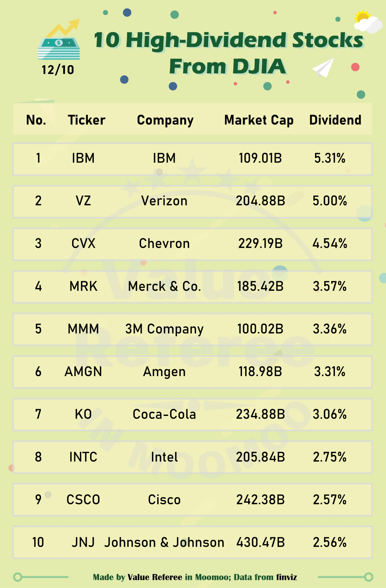386x588 pixels.
Task: Click the white paper airplane icon
Action: tap(324, 68)
